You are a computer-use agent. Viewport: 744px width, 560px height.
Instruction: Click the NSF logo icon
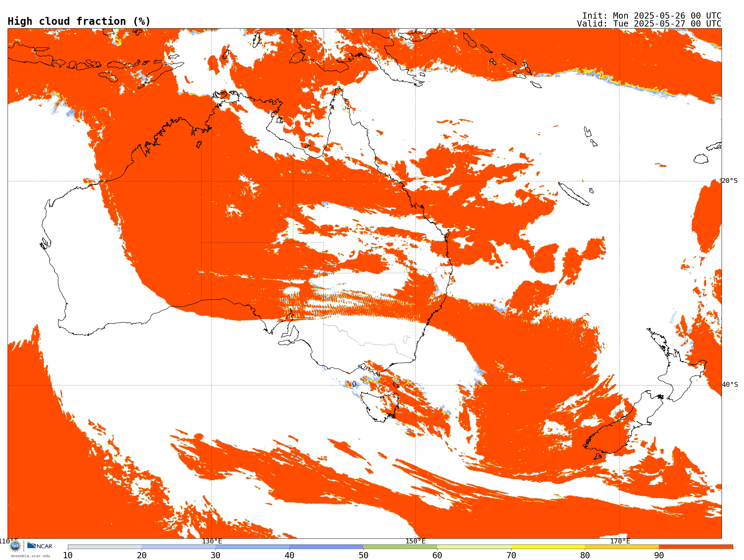tap(15, 546)
